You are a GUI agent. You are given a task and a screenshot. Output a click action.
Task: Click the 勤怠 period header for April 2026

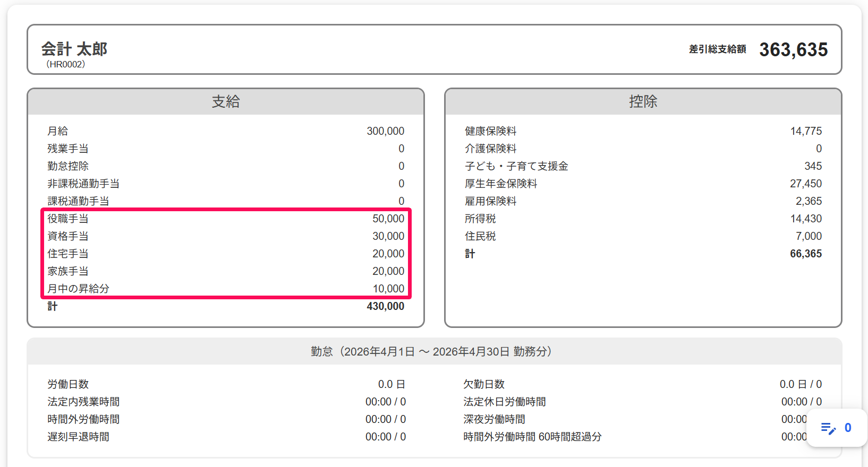click(x=434, y=351)
